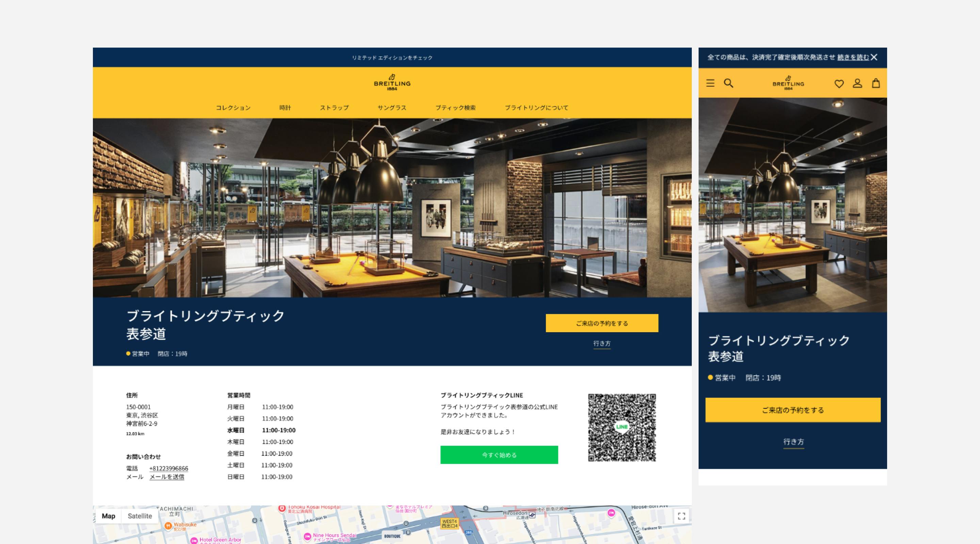980x544 pixels.
Task: Click the desktop Breitling logo
Action: tap(392, 82)
